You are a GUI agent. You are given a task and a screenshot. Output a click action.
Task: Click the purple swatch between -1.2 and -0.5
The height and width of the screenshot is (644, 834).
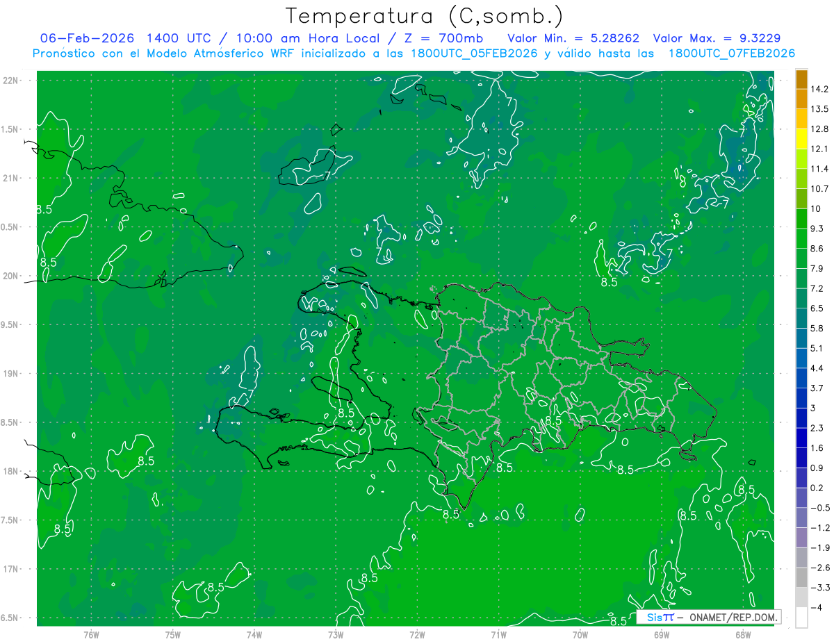pyautogui.click(x=801, y=517)
